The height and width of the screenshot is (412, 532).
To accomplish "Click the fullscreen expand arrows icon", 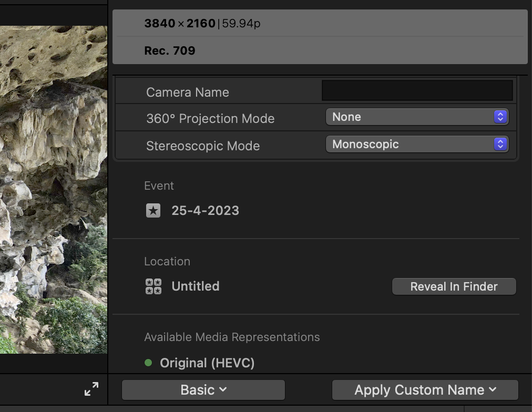I will click(x=91, y=389).
